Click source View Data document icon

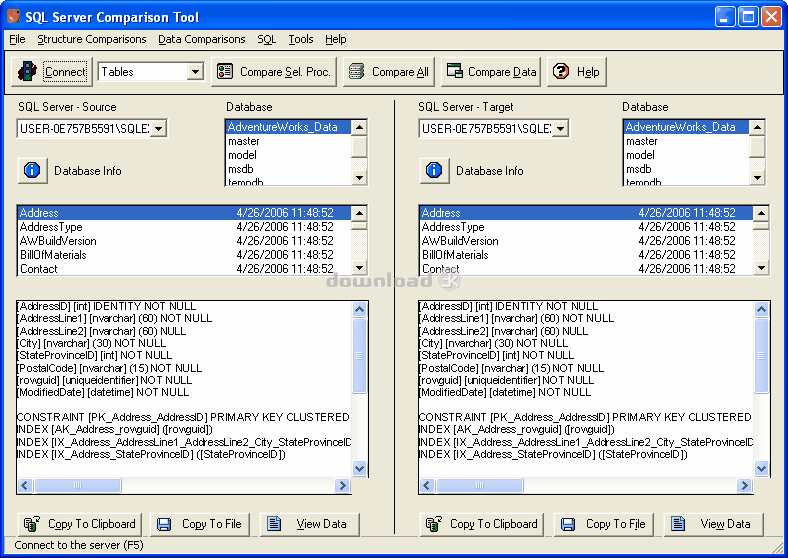(274, 524)
